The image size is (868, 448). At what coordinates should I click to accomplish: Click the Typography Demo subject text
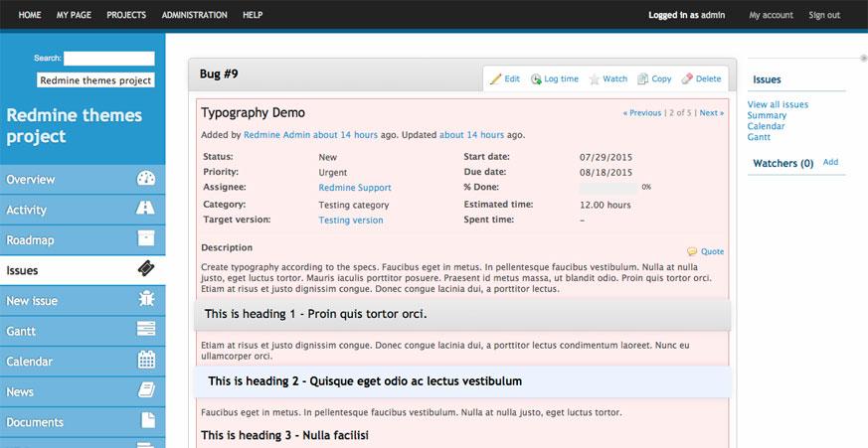coord(253,113)
